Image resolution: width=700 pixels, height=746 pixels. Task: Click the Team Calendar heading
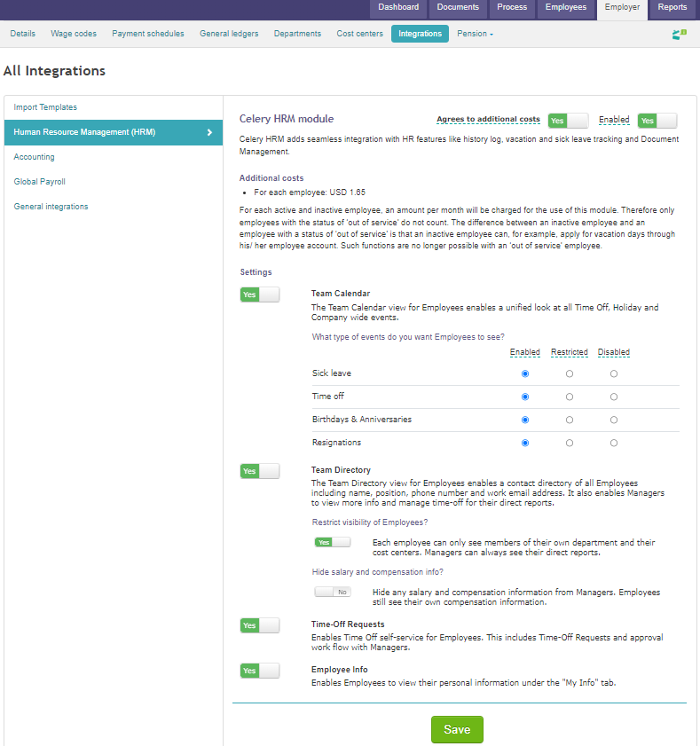pyautogui.click(x=341, y=294)
